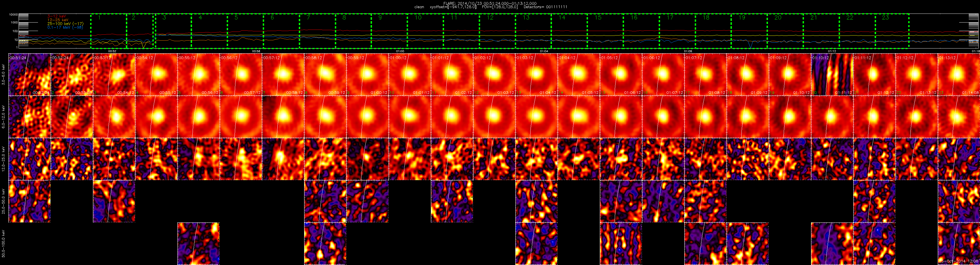Viewport: 980px width, 265px height.
Task: Open the 3–6 keV image labeled 00:52:24
Action: tap(72, 75)
